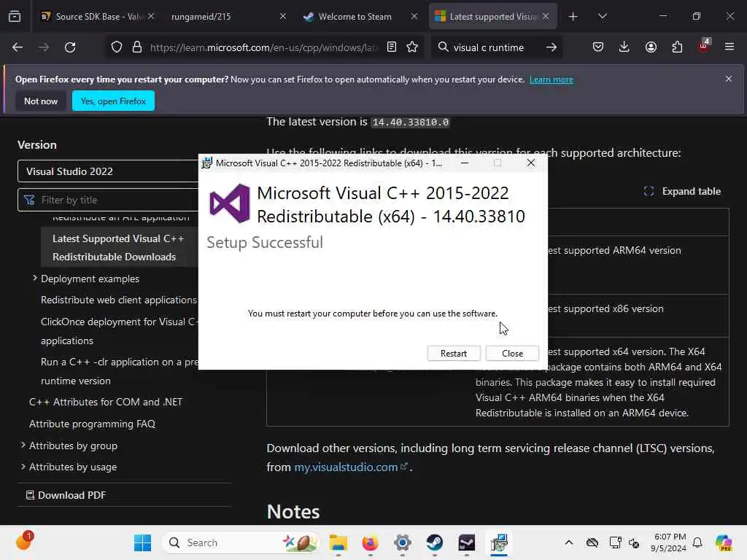
Task: Click the taskbar Search box
Action: tap(241, 542)
